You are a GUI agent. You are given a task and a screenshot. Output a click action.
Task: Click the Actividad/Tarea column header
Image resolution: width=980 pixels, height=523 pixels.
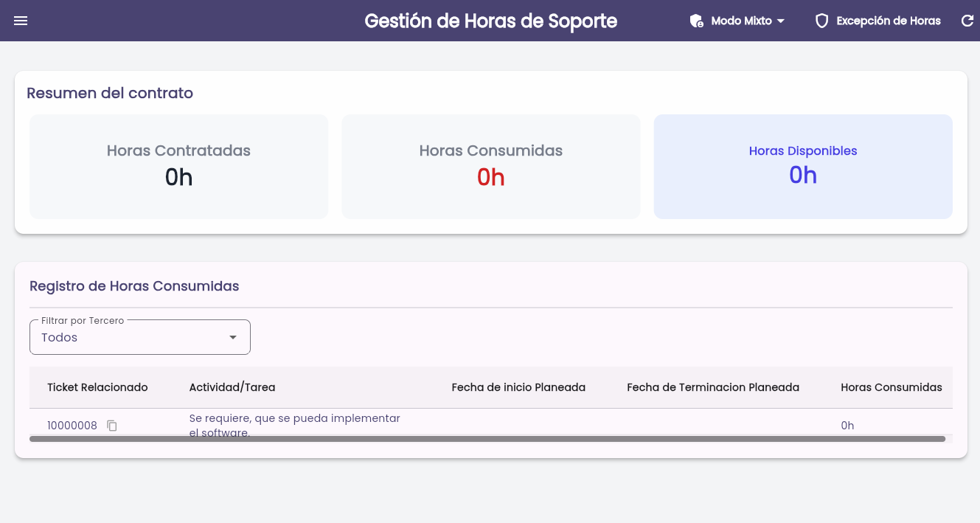point(232,387)
